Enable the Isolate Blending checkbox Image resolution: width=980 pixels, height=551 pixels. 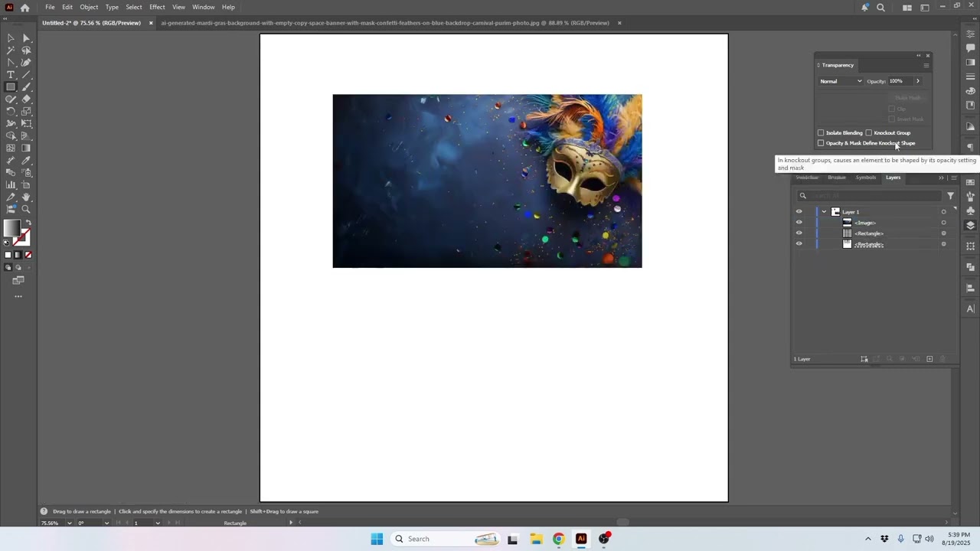[x=821, y=132]
